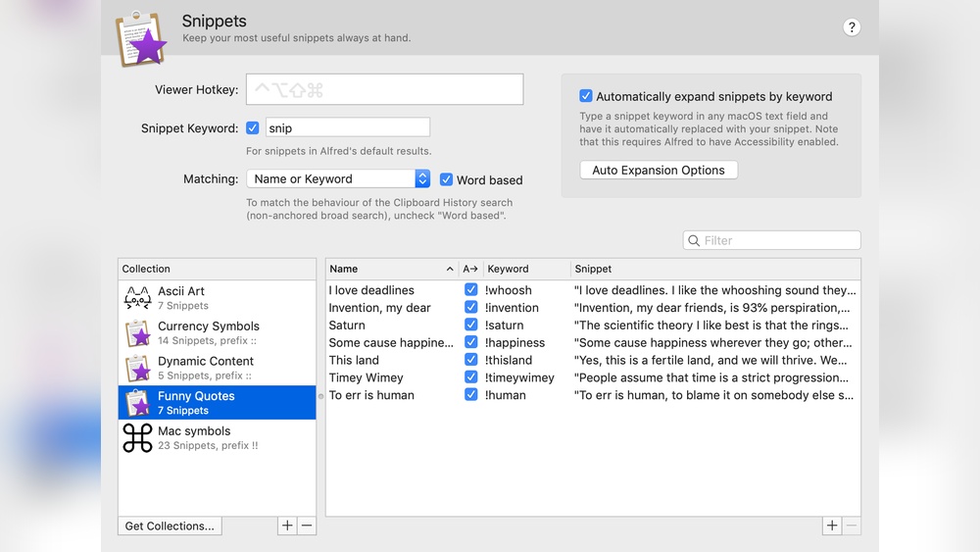980x552 pixels.
Task: Select the Ascii Art collection
Action: click(217, 297)
